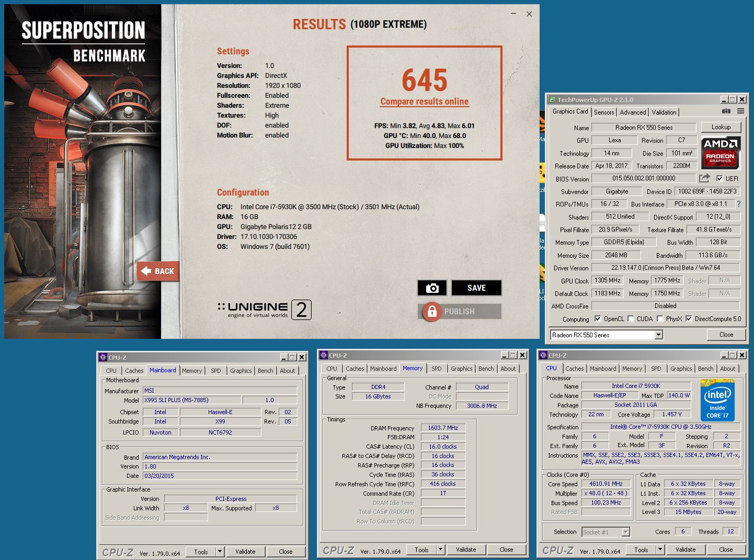Image resolution: width=754 pixels, height=560 pixels.
Task: Toggle the DirectCompute 5.0 checkbox
Action: pyautogui.click(x=689, y=318)
